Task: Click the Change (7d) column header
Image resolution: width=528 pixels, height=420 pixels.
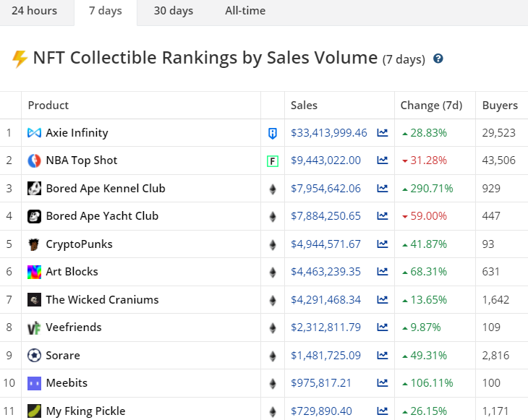Action: (x=431, y=106)
